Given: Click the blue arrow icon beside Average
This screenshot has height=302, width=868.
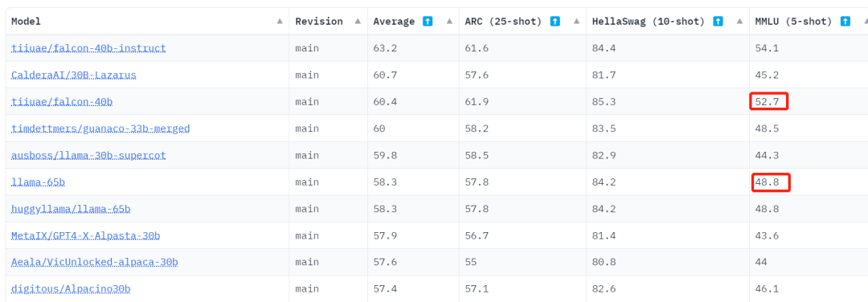Looking at the screenshot, I should tap(428, 22).
